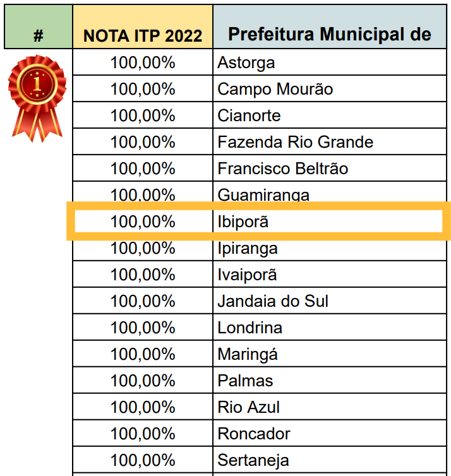
Task: Click the Ivaiporã municipality cell
Action: click(330, 275)
